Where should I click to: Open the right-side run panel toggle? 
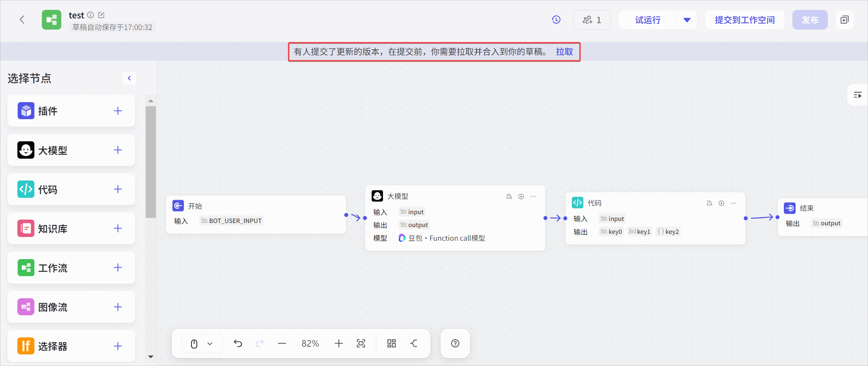click(857, 95)
